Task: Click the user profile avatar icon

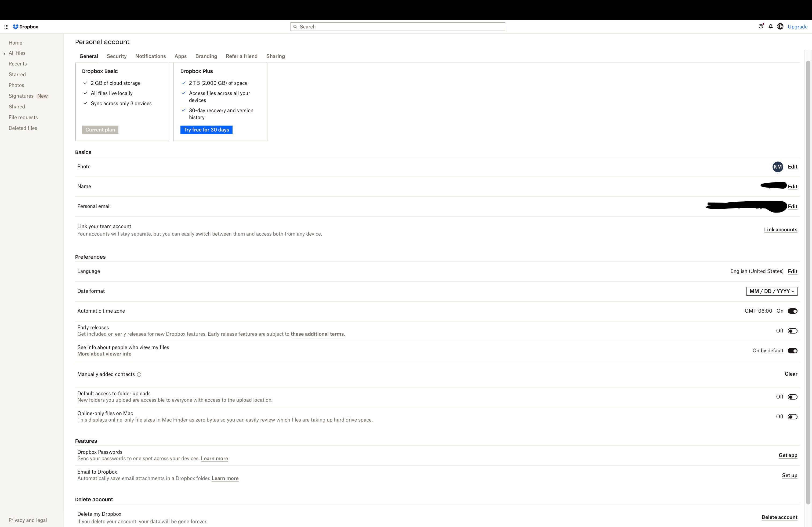Action: coord(780,26)
